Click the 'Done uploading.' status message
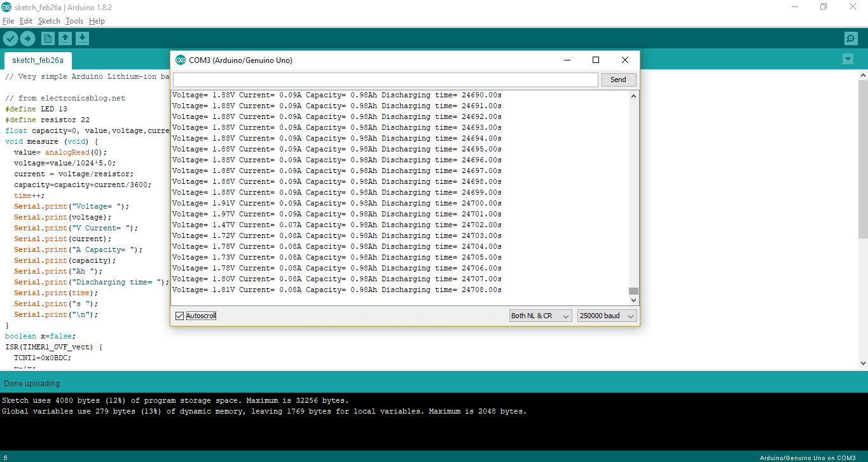868x462 pixels. tap(32, 384)
